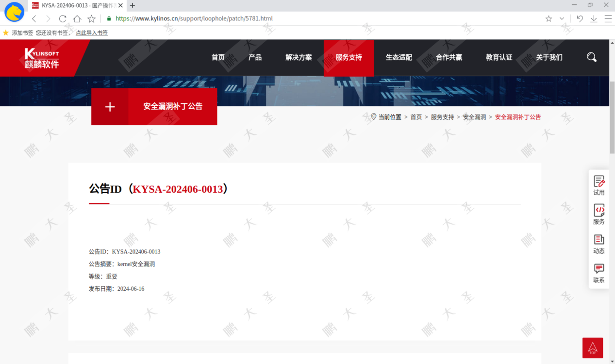Click the red TOP back-to-top button
This screenshot has height=364, width=615.
click(593, 348)
